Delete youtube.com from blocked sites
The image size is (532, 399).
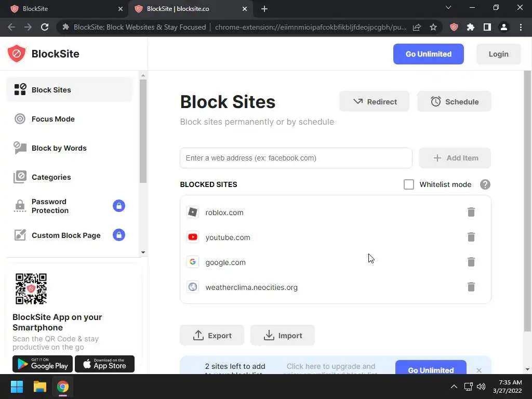pyautogui.click(x=471, y=237)
